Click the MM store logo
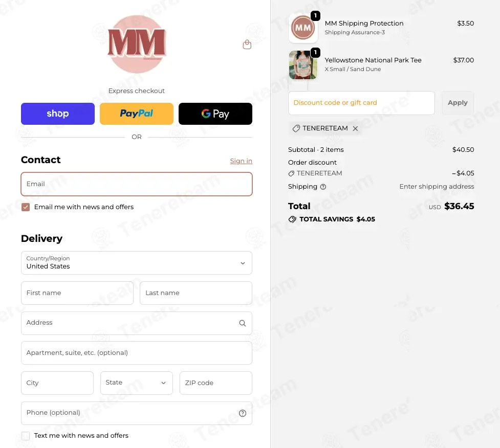This screenshot has width=500, height=448. coord(137,44)
